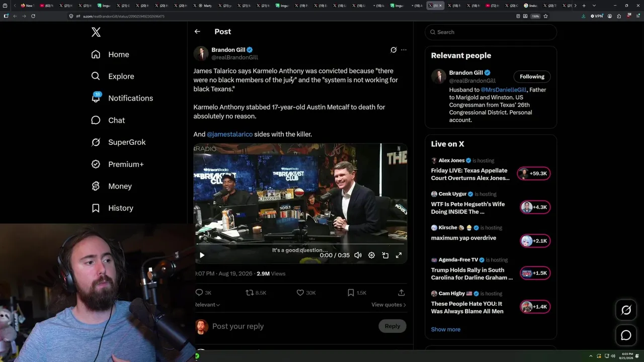Join Alex Jones live with +59.3K
The image size is (644, 362).
pyautogui.click(x=534, y=173)
